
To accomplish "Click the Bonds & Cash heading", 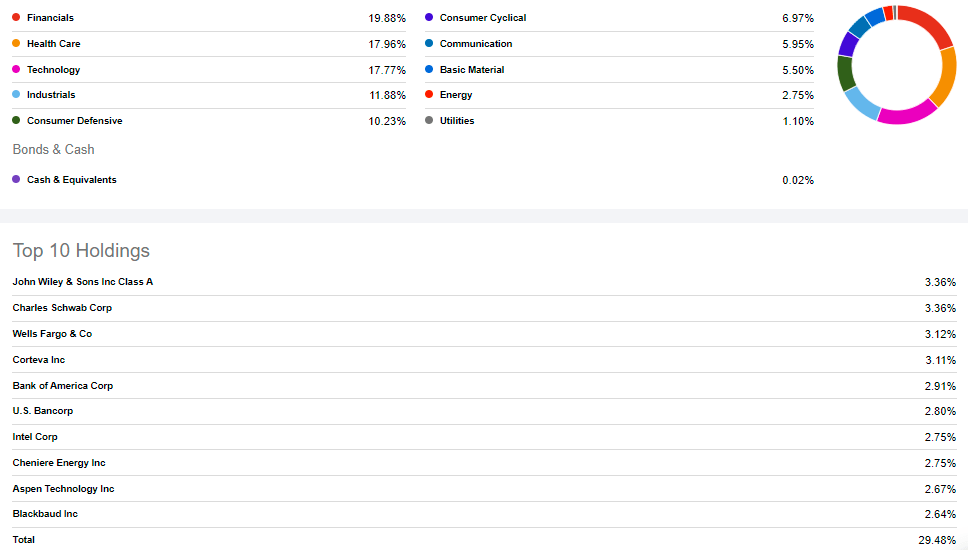I will click(x=54, y=149).
